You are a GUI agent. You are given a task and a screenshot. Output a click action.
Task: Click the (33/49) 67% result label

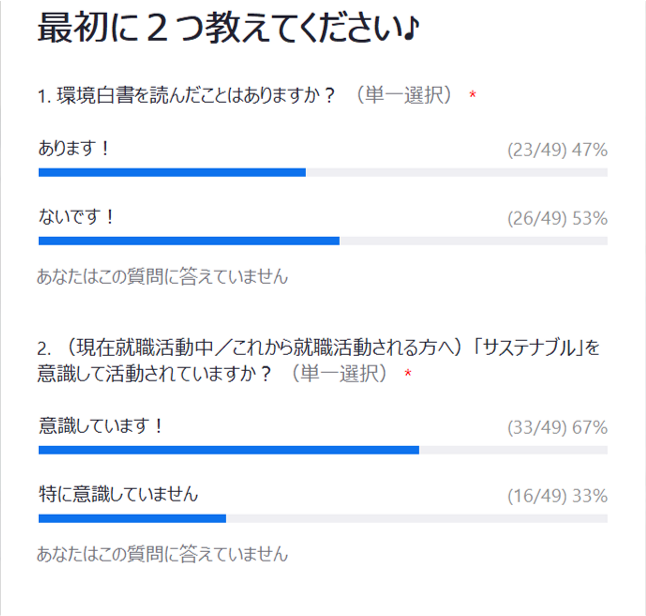coord(557,428)
